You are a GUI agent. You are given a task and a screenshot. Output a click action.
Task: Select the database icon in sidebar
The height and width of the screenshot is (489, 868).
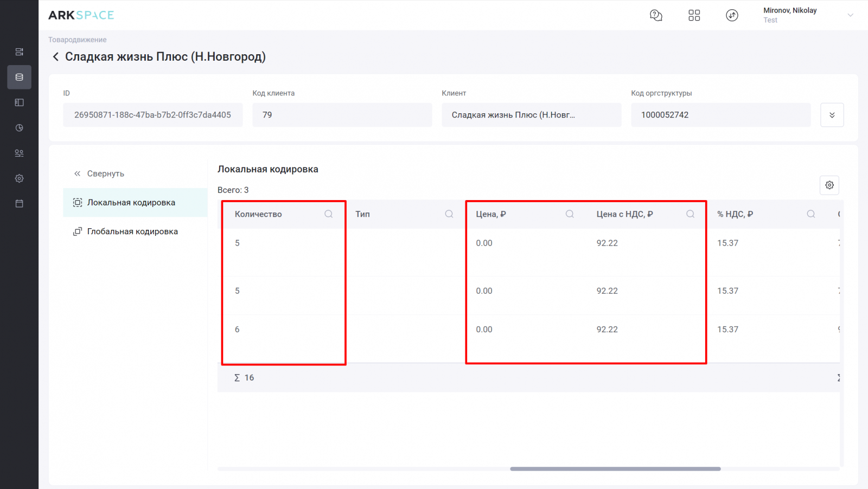(19, 77)
